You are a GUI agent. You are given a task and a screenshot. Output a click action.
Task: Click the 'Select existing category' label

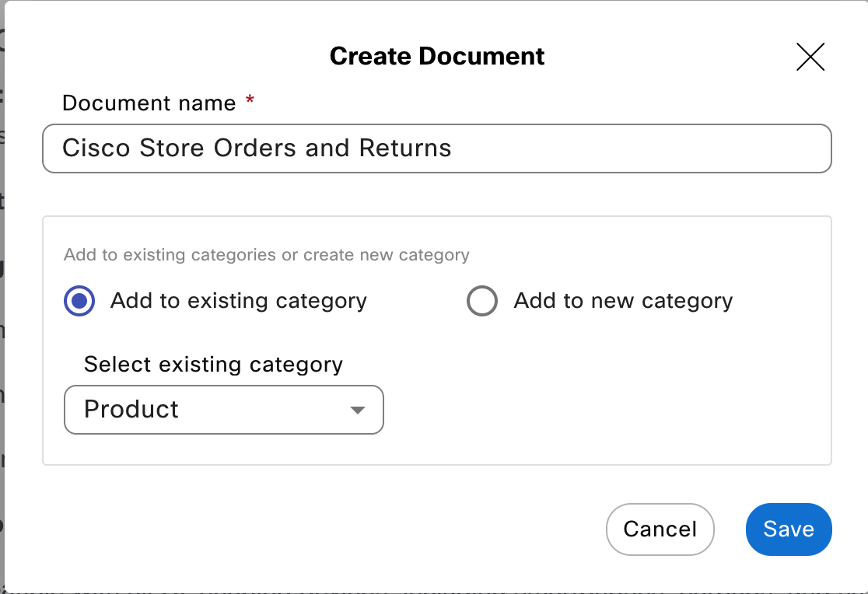click(x=213, y=365)
